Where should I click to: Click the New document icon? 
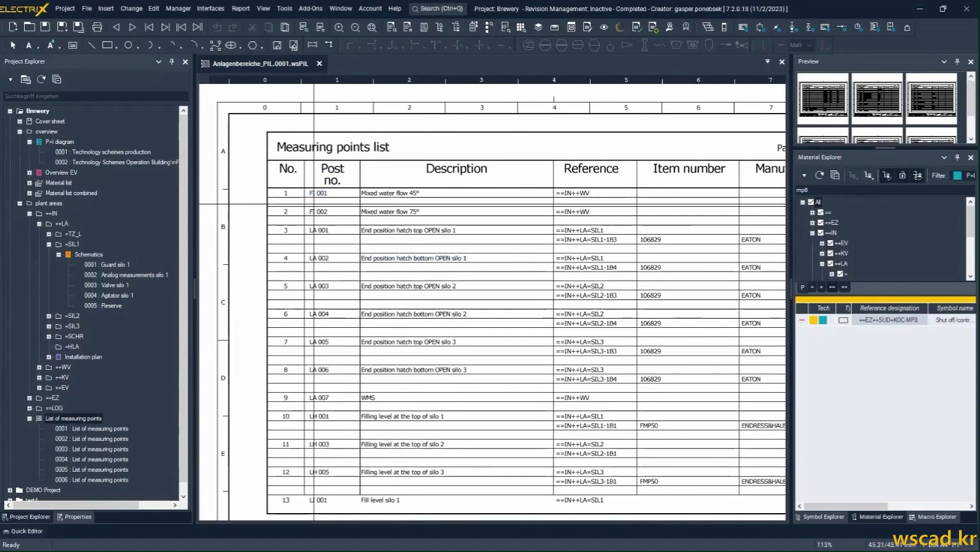[13, 27]
